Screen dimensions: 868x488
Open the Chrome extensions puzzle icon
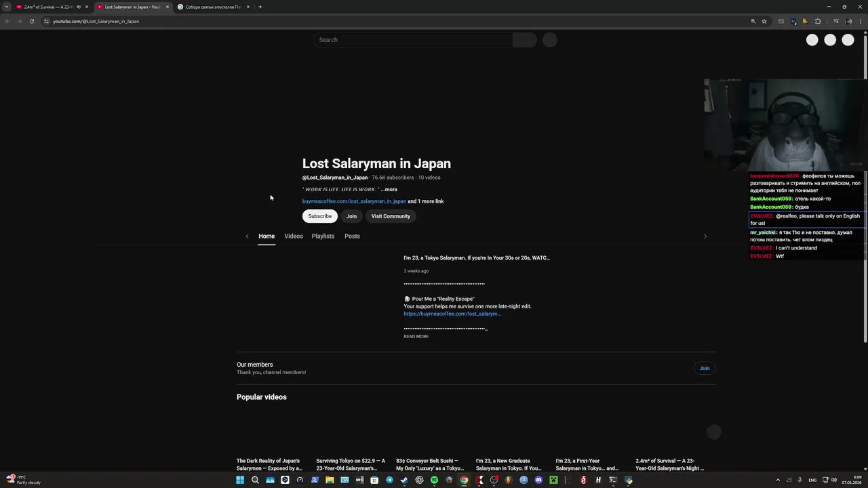tap(818, 21)
